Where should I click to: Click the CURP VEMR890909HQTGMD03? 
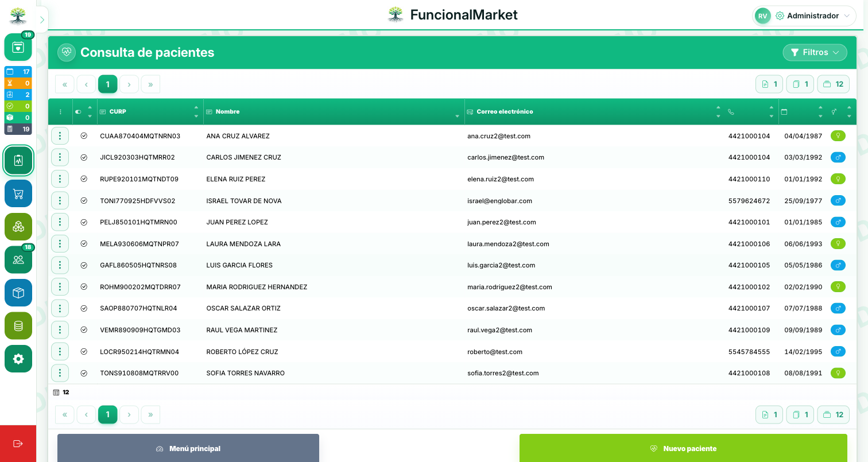tap(140, 330)
